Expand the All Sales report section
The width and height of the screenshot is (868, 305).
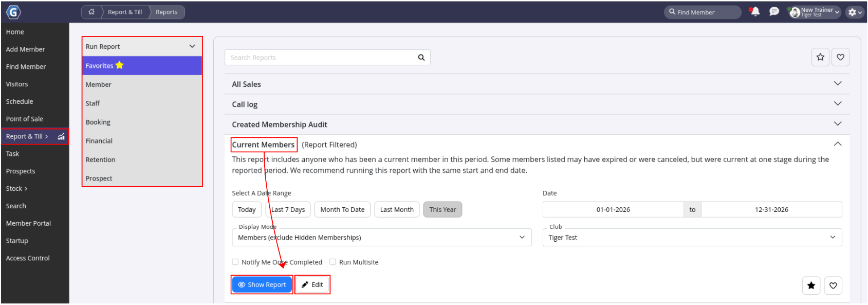[x=537, y=84]
